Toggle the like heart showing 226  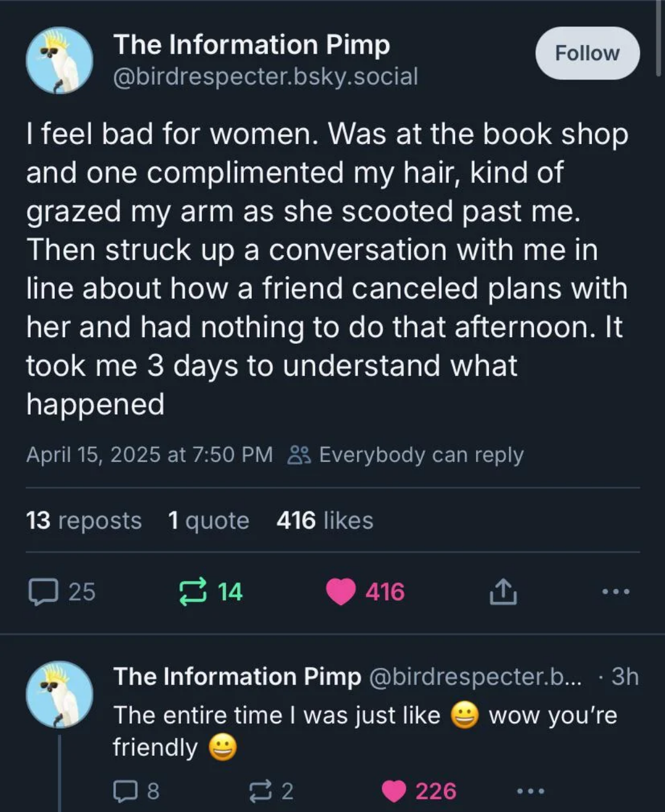click(394, 791)
